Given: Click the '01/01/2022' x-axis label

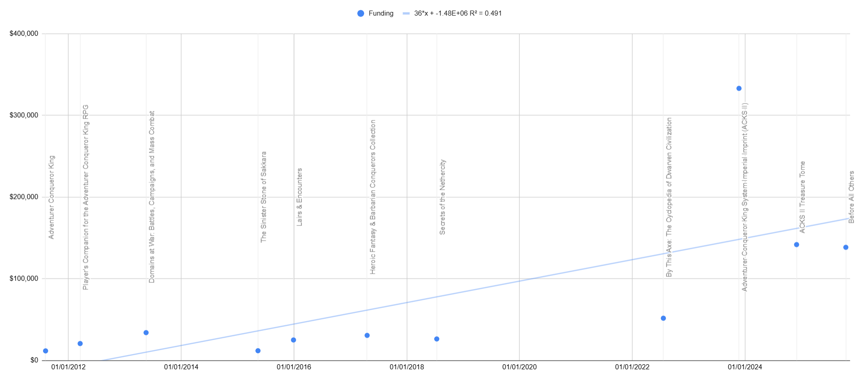Looking at the screenshot, I should [x=632, y=367].
